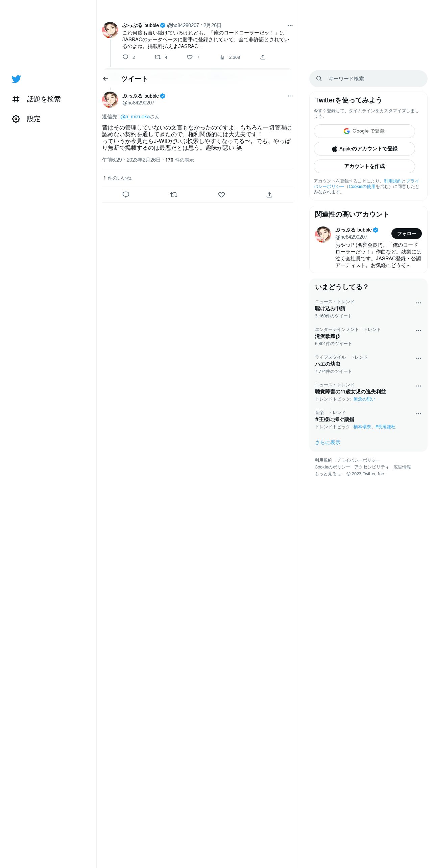The width and height of the screenshot is (434, 868).
Task: Like the main tweet using the heart icon
Action: tap(221, 195)
